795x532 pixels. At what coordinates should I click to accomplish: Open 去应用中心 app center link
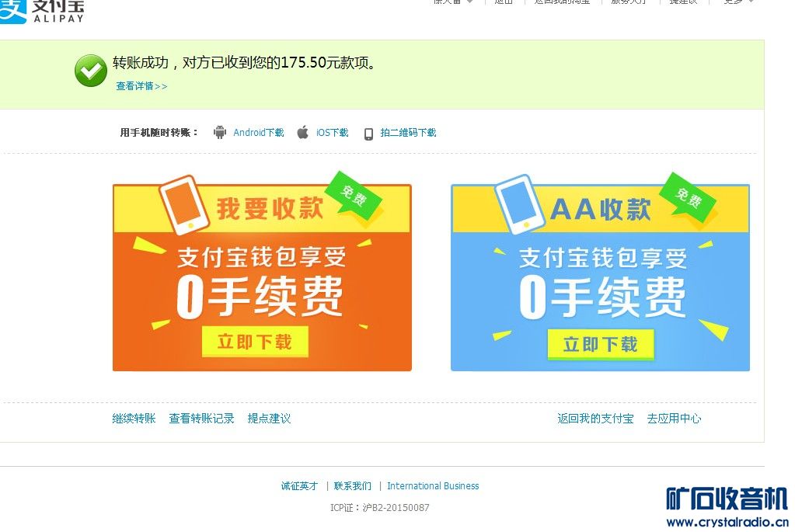tap(675, 419)
